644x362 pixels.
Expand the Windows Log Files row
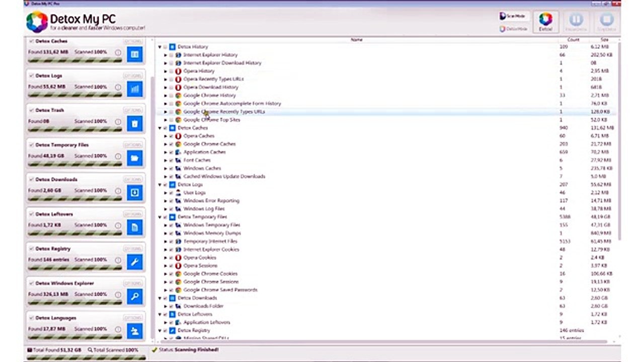point(166,209)
